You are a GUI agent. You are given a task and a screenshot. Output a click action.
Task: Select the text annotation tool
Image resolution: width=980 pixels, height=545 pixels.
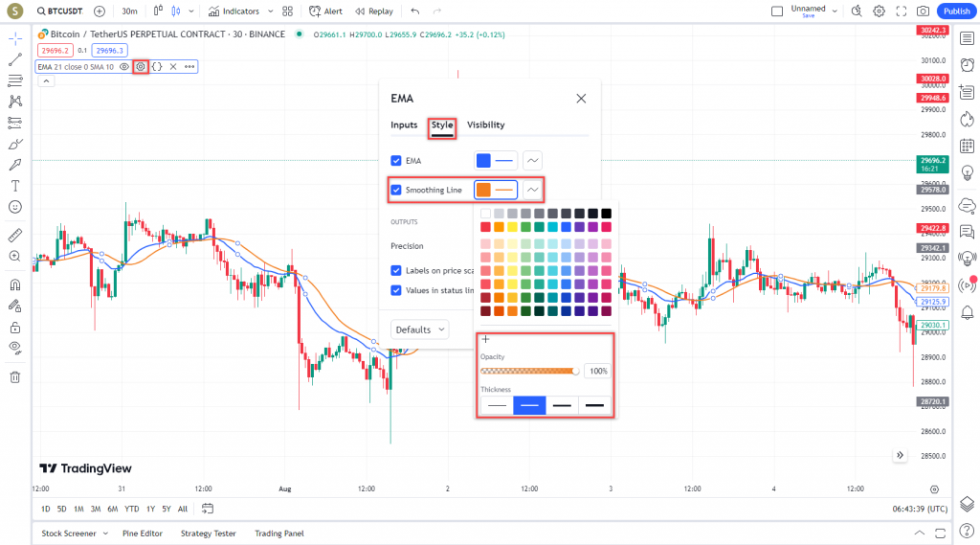[15, 186]
